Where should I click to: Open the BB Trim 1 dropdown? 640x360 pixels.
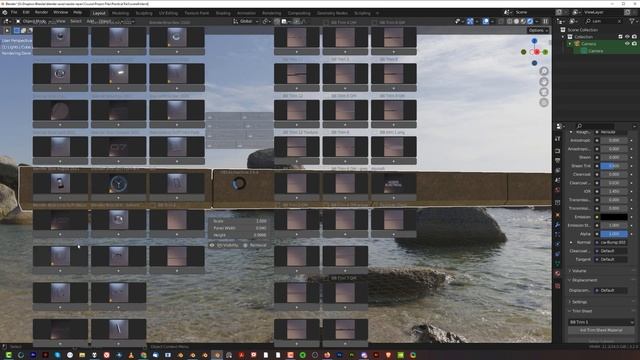click(601, 322)
